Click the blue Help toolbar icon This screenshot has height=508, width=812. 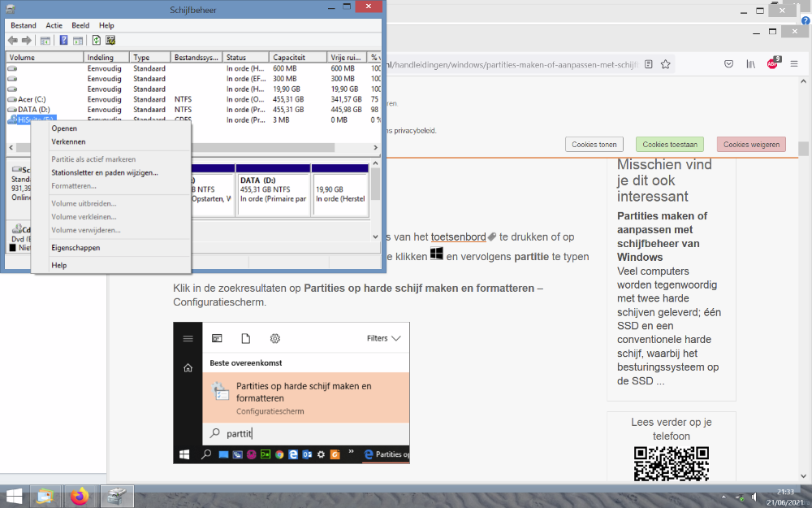pyautogui.click(x=63, y=40)
